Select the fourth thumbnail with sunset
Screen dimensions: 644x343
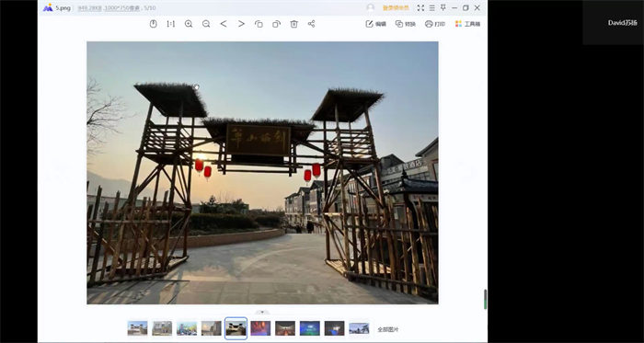[212, 328]
